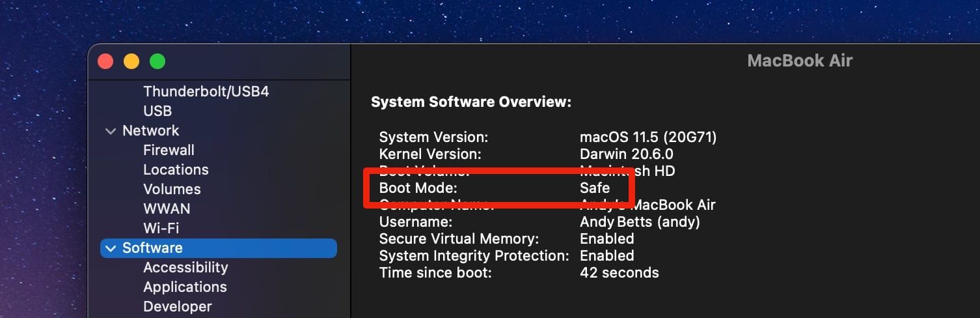Viewport: 980px width, 318px height.
Task: Select WWAN in the sidebar
Action: (x=167, y=209)
